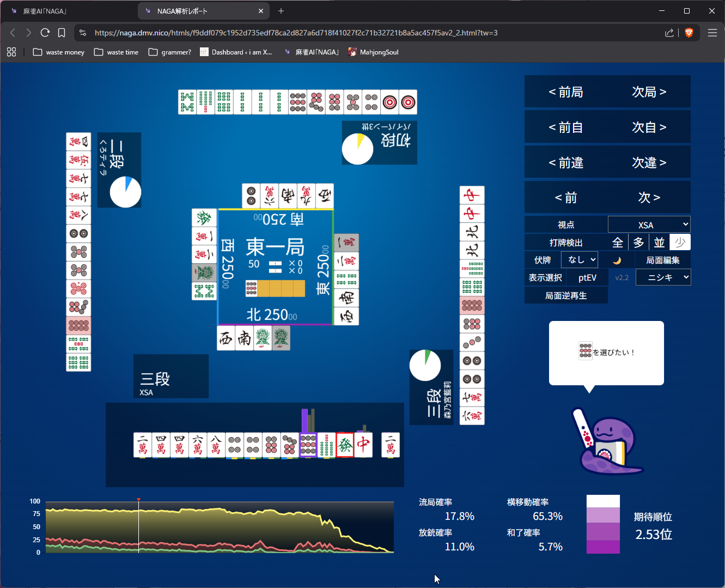This screenshot has height=588, width=725.
Task: Reload the page with the refresh icon
Action: [x=45, y=33]
